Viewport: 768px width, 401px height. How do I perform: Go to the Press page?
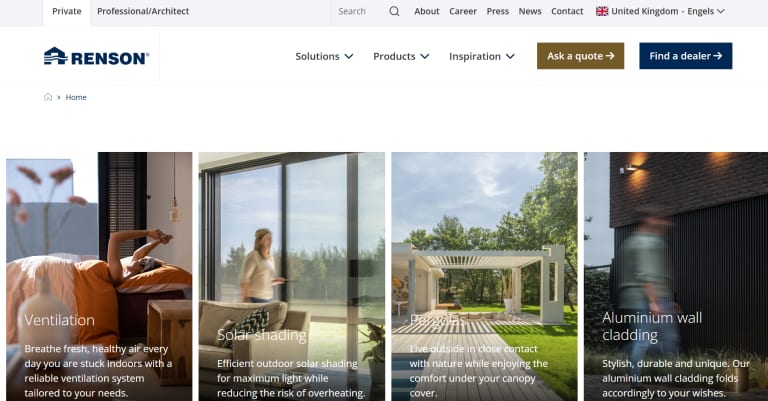[x=498, y=11]
